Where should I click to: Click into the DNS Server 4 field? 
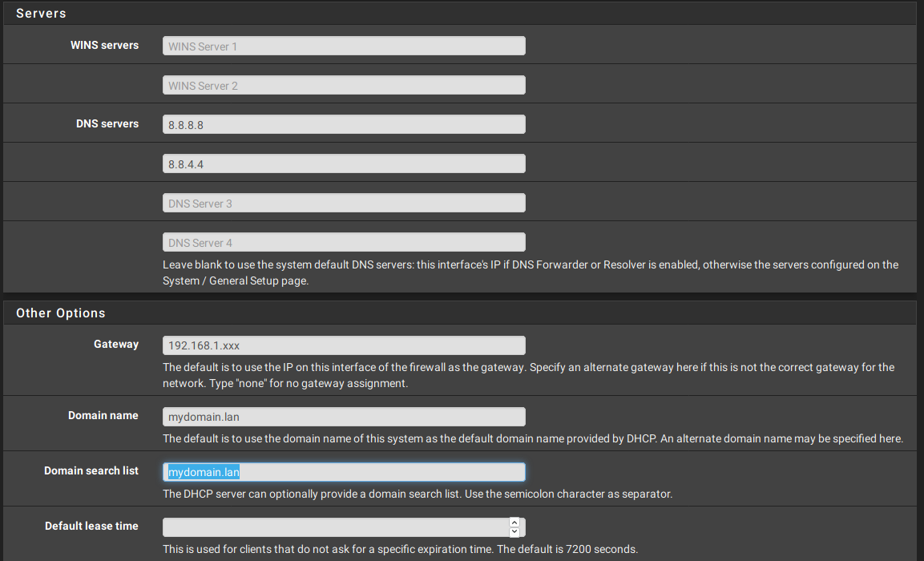pyautogui.click(x=344, y=242)
